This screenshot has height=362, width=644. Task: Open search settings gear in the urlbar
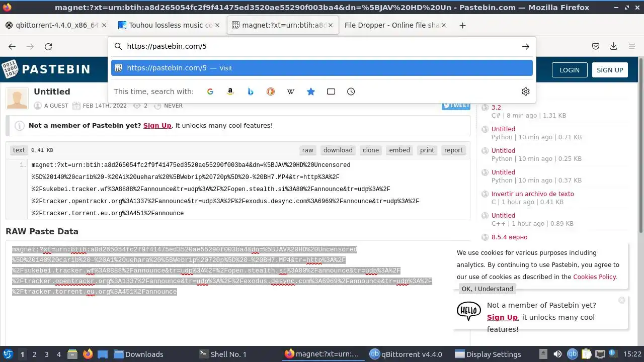(x=526, y=92)
